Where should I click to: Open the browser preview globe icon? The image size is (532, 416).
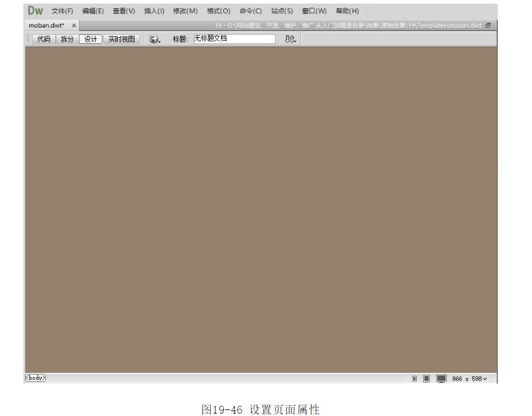[x=155, y=39]
